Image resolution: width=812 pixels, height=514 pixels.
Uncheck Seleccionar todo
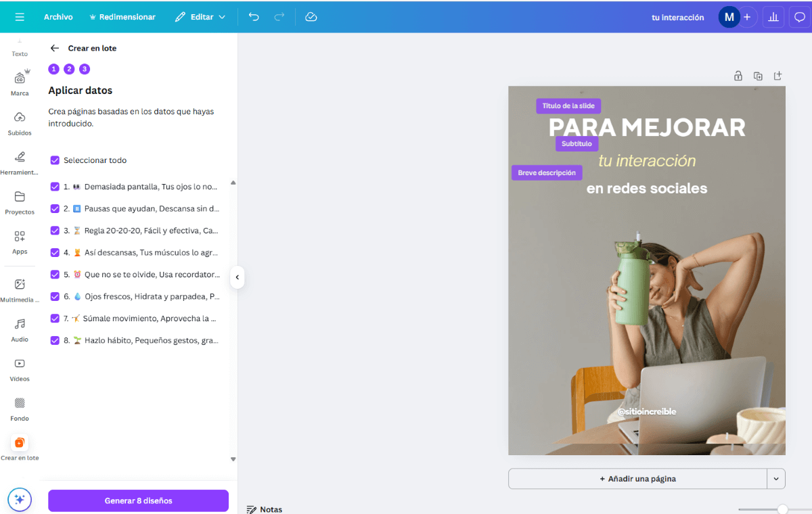[x=55, y=160]
